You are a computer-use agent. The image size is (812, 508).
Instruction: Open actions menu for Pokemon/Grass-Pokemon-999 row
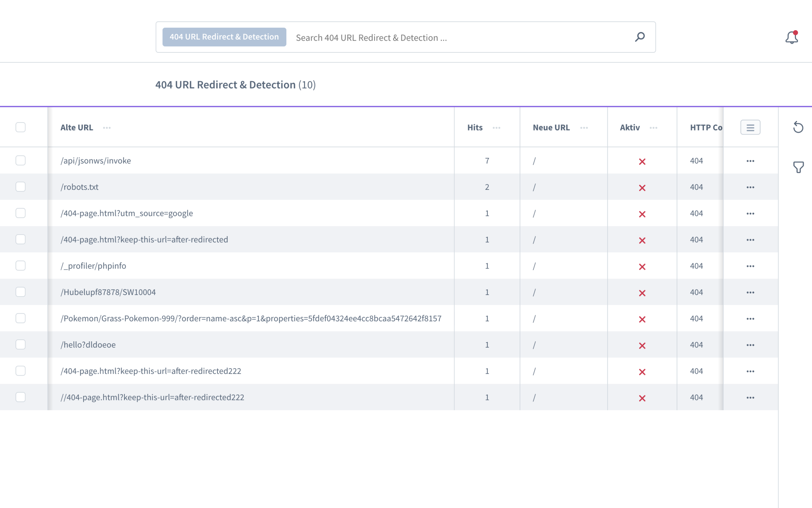coord(750,318)
